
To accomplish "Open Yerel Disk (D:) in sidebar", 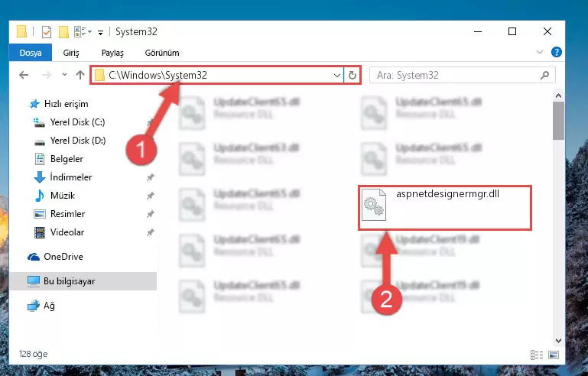I will point(70,141).
